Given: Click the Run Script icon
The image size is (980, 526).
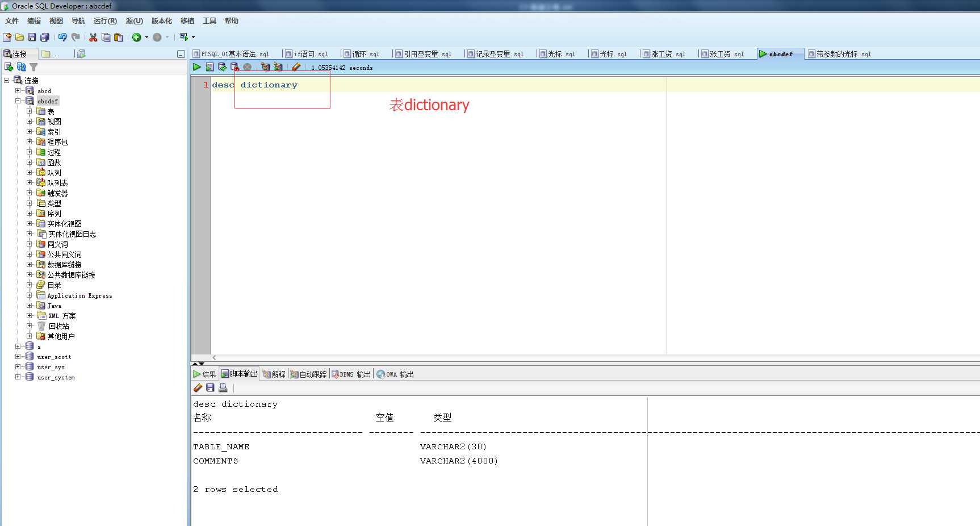Looking at the screenshot, I should pyautogui.click(x=210, y=67).
